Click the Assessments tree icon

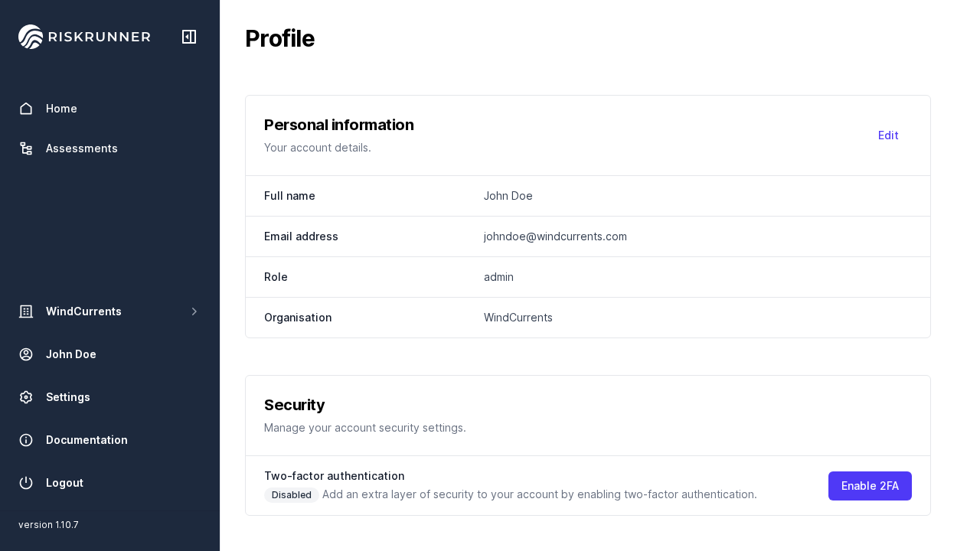pos(26,148)
